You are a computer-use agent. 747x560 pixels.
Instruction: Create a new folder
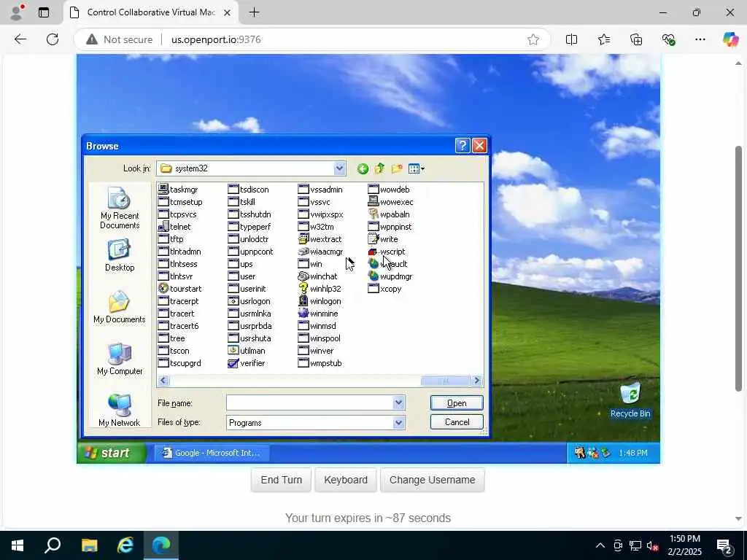click(x=397, y=168)
